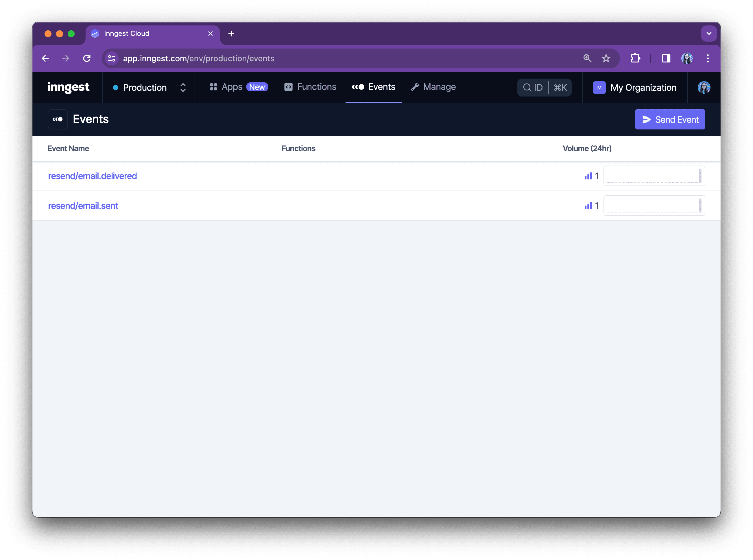The width and height of the screenshot is (753, 560).
Task: Open the resend/email.delivered event
Action: 93,175
